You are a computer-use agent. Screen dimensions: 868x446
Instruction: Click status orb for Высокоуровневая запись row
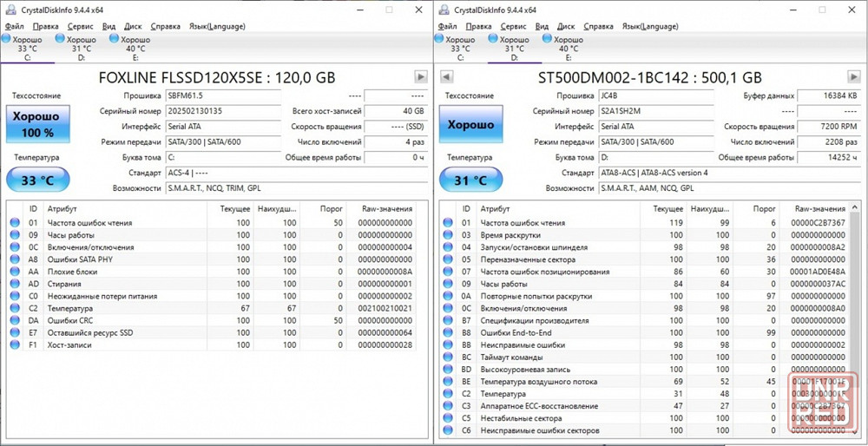448,369
